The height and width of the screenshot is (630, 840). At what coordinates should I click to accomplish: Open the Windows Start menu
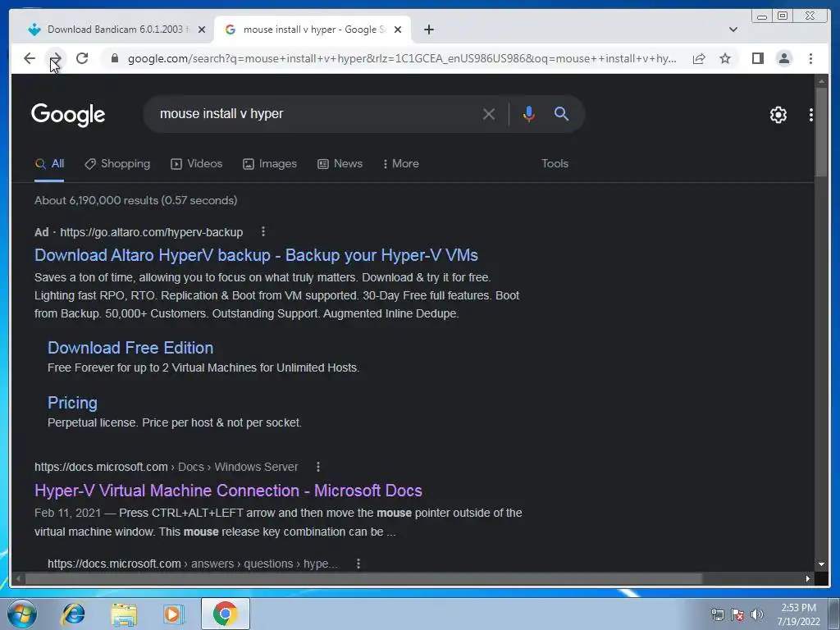21,614
